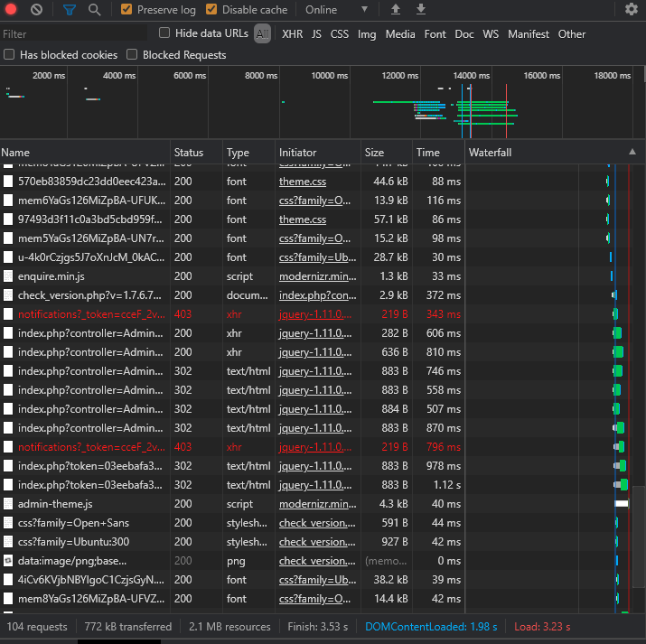Type in the Filter text field

tap(72, 34)
